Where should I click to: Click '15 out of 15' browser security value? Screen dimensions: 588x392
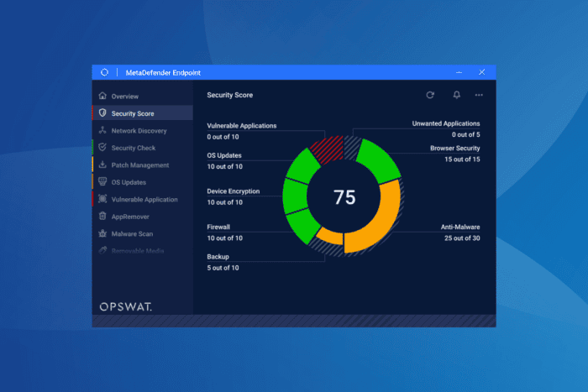coord(462,159)
